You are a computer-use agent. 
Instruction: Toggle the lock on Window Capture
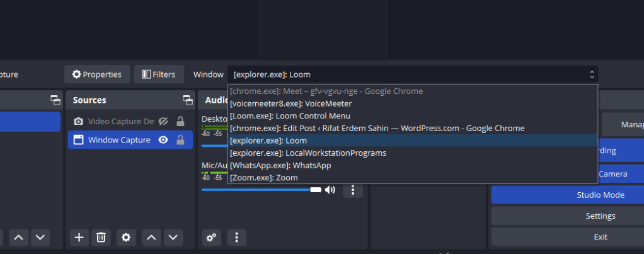pyautogui.click(x=180, y=140)
